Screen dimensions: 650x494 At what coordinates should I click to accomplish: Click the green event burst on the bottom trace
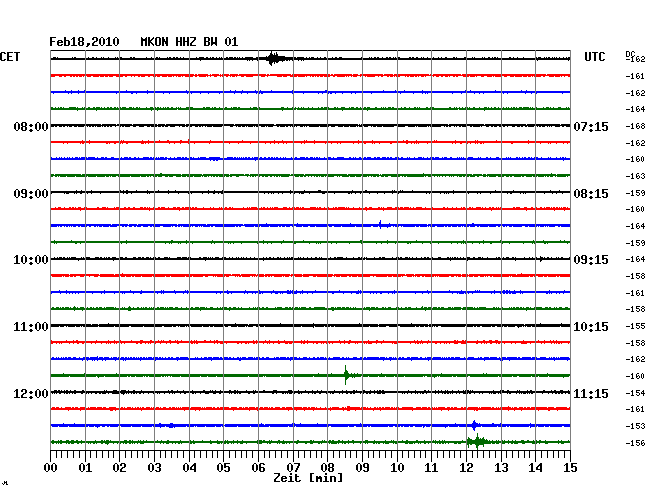(478, 442)
